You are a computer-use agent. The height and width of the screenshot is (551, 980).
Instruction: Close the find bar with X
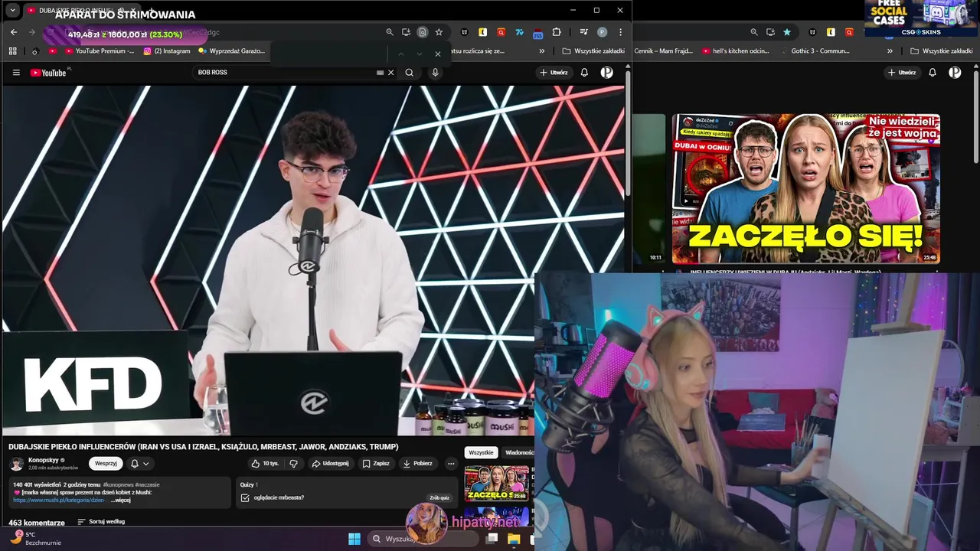[437, 54]
